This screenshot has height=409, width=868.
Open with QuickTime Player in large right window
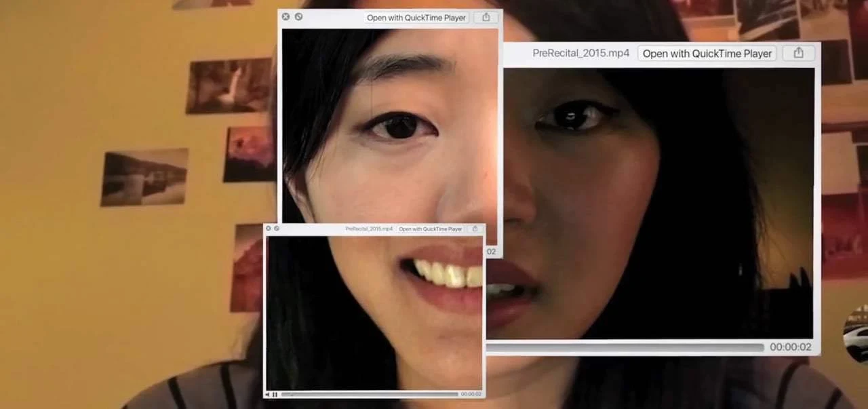(707, 53)
